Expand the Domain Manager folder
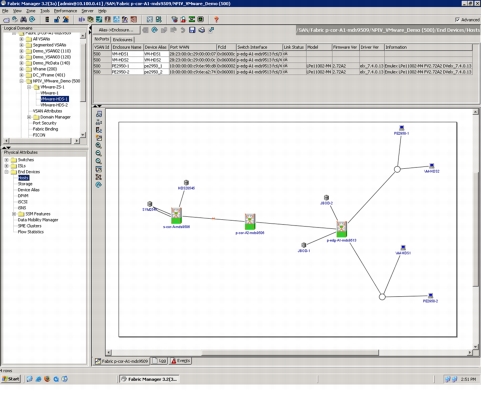This screenshot has height=393, width=482. [x=29, y=117]
